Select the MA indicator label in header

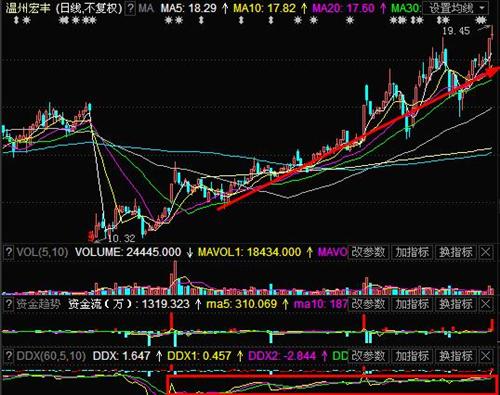click(146, 8)
